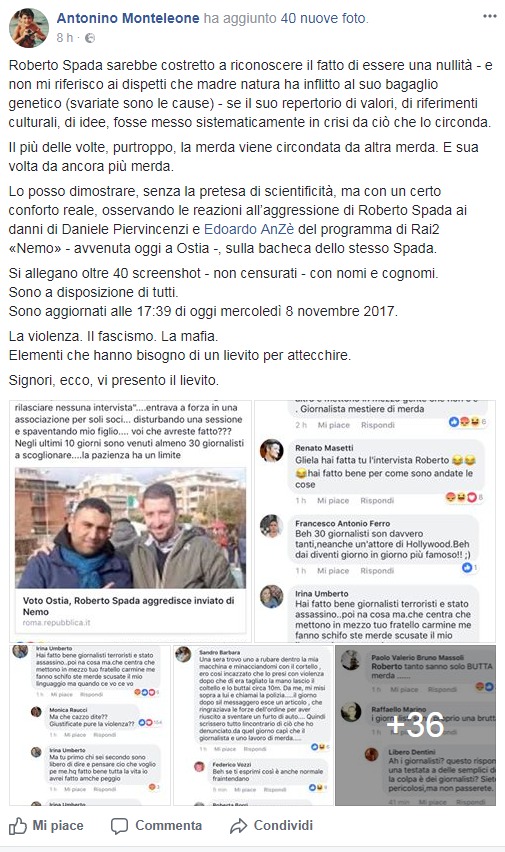Open the Voto Ostia article screenshot photo
This screenshot has width=505, height=852.
click(x=130, y=521)
